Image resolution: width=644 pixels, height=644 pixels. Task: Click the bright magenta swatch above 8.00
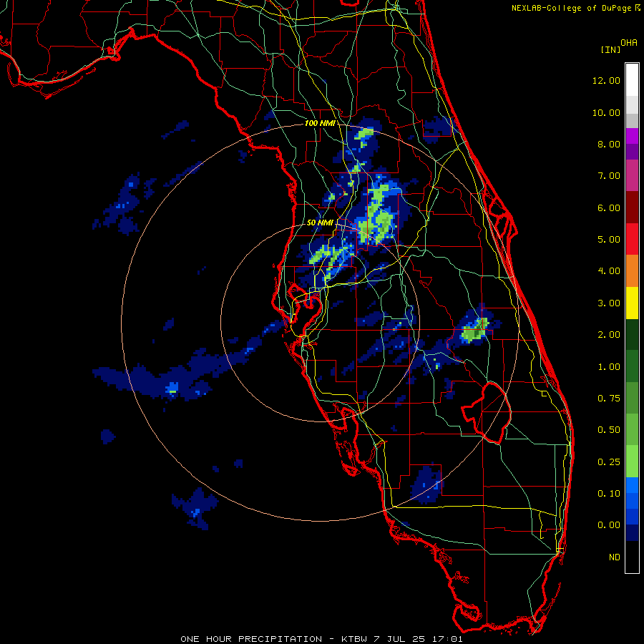pos(632,136)
